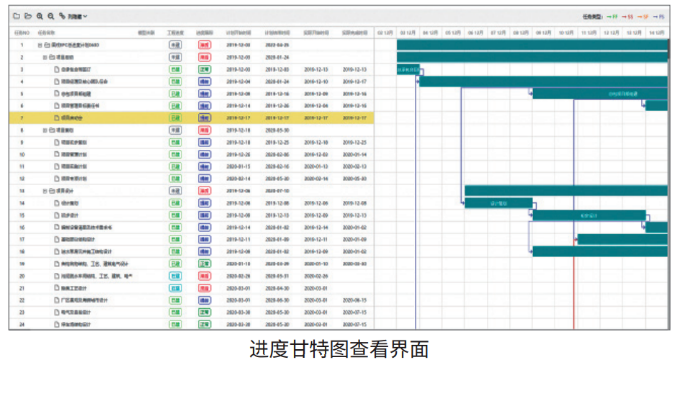Select task name in row 17
Viewport: 682px width, 394px height.
(78, 239)
